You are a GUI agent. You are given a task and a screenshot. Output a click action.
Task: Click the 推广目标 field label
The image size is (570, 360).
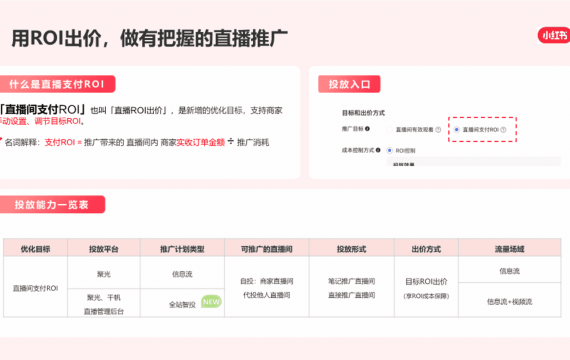pyautogui.click(x=352, y=129)
